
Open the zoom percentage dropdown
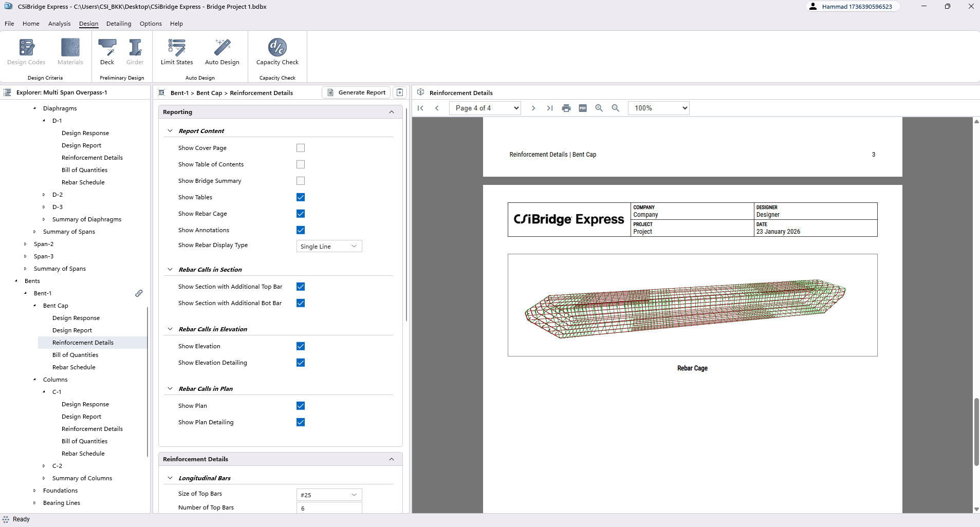point(658,108)
